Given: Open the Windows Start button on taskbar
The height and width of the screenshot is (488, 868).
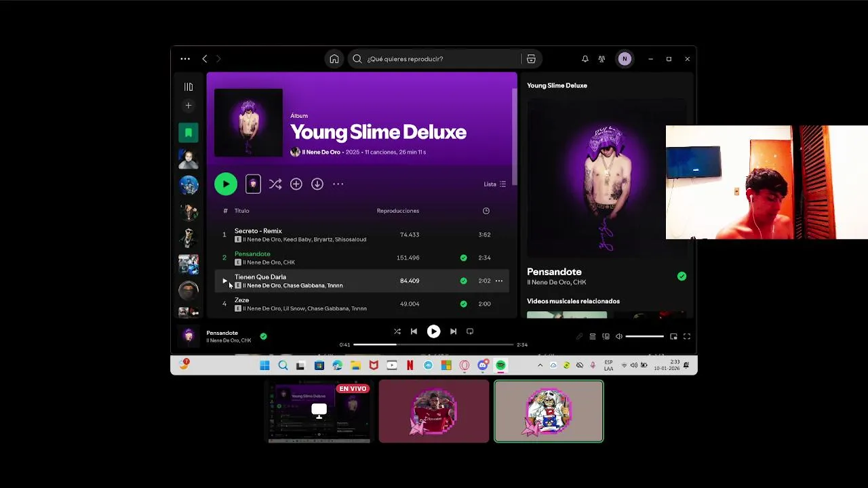Looking at the screenshot, I should click(264, 365).
